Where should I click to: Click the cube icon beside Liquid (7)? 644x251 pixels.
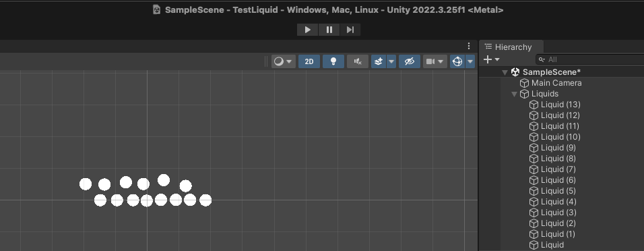534,169
